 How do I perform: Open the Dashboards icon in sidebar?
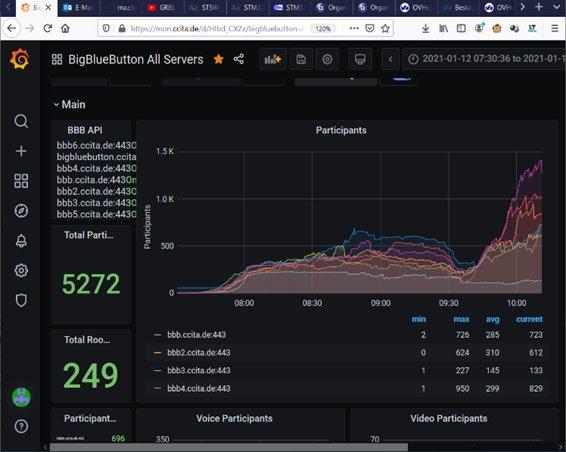21,181
